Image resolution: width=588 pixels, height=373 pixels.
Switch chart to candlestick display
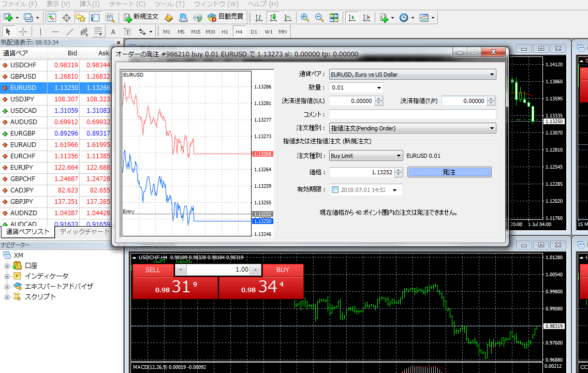pos(273,18)
